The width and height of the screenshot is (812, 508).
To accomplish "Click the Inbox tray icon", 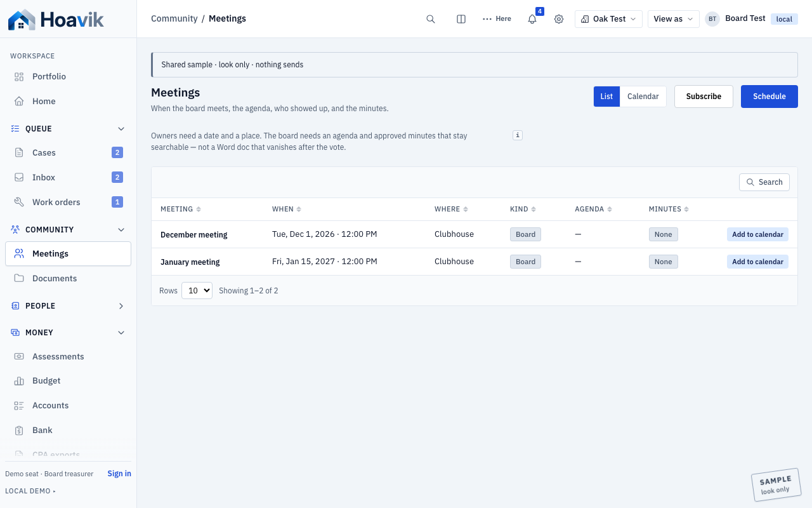I will click(x=19, y=178).
